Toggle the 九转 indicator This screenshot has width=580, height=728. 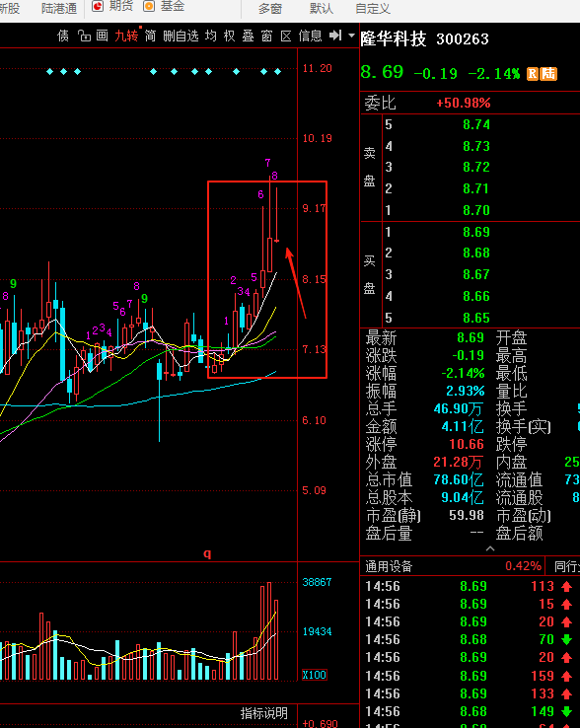(126, 36)
